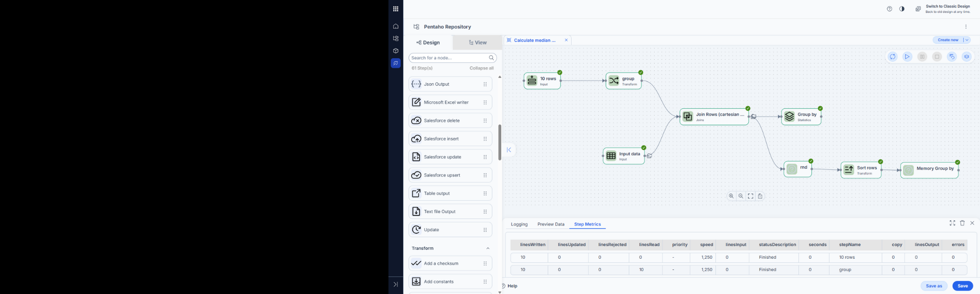
Task: Click the steps list vertical scrollbar
Action: click(499, 142)
